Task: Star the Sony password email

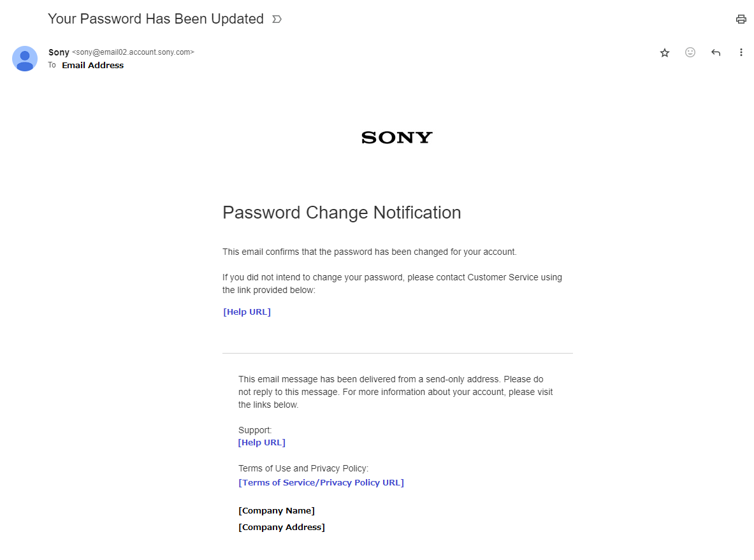Action: (665, 53)
